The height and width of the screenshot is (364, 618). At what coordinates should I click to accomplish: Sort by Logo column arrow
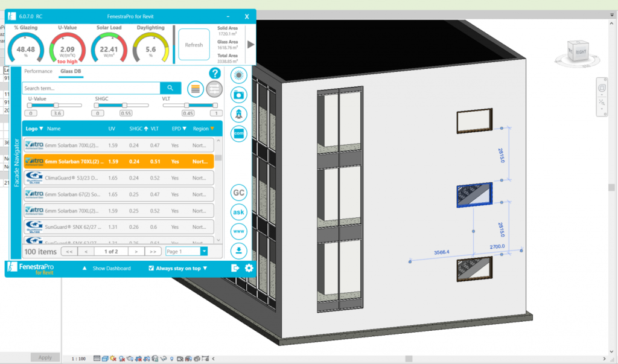tap(41, 129)
